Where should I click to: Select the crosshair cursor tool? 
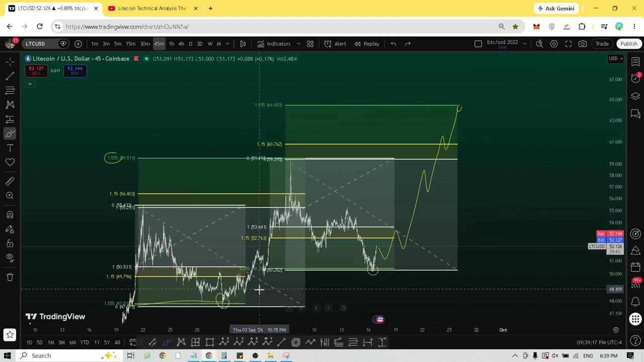tap(10, 61)
